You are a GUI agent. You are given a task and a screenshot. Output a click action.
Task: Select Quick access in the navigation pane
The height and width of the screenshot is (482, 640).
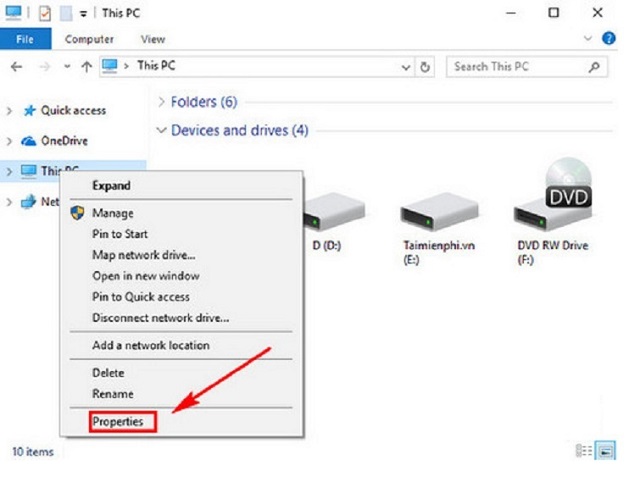coord(73,110)
